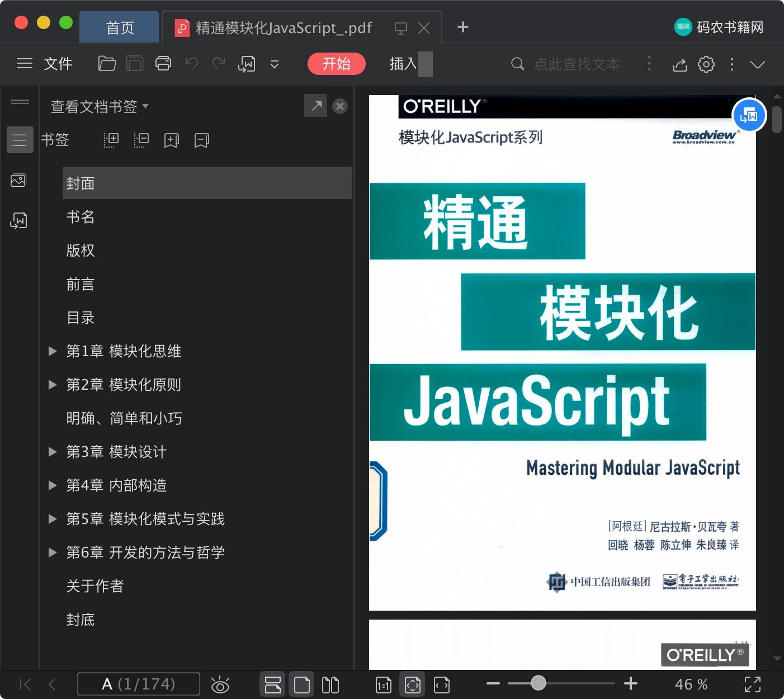Open thumbnails sidebar icon
The height and width of the screenshot is (699, 784).
click(x=18, y=181)
